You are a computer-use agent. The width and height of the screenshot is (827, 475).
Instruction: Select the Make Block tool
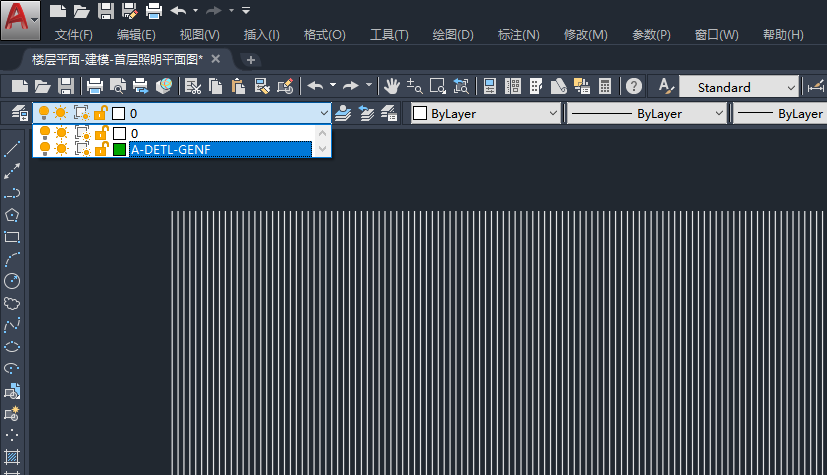12,413
